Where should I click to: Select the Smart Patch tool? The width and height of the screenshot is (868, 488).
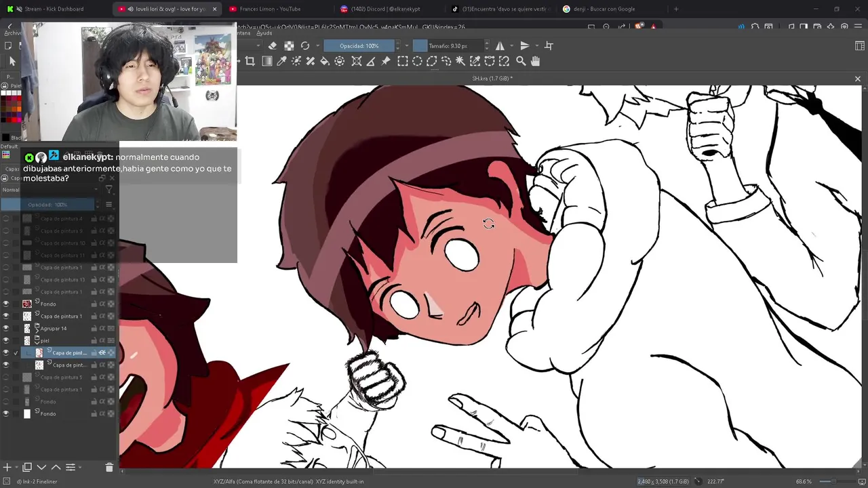point(311,61)
